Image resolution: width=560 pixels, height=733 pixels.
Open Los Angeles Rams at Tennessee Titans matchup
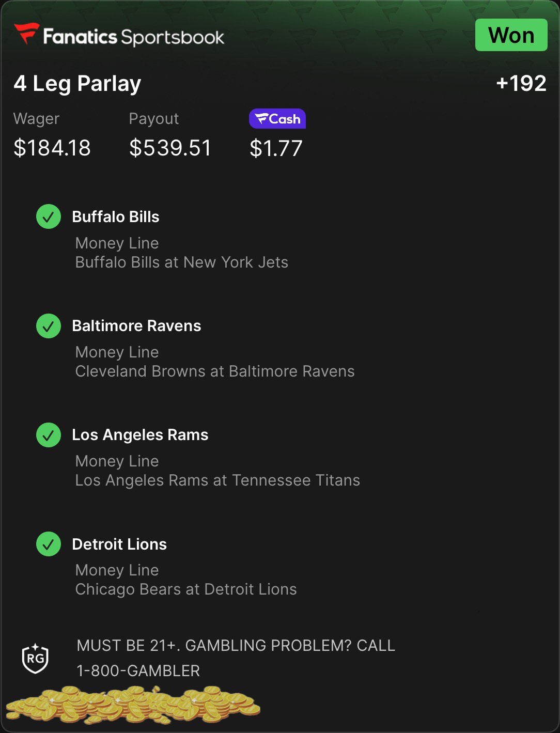[x=217, y=480]
